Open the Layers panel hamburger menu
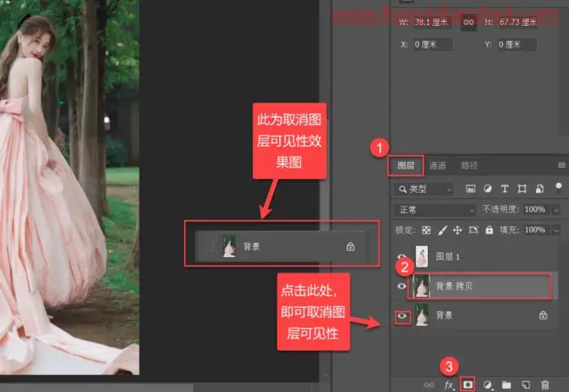 [562, 165]
